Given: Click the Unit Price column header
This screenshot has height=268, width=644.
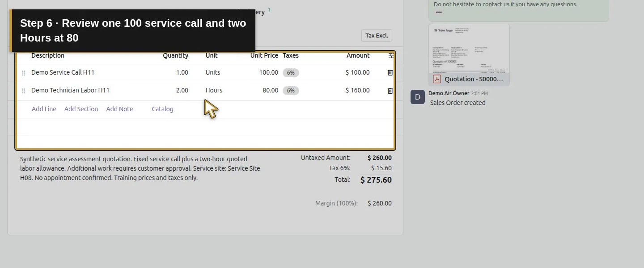Looking at the screenshot, I should click(264, 55).
